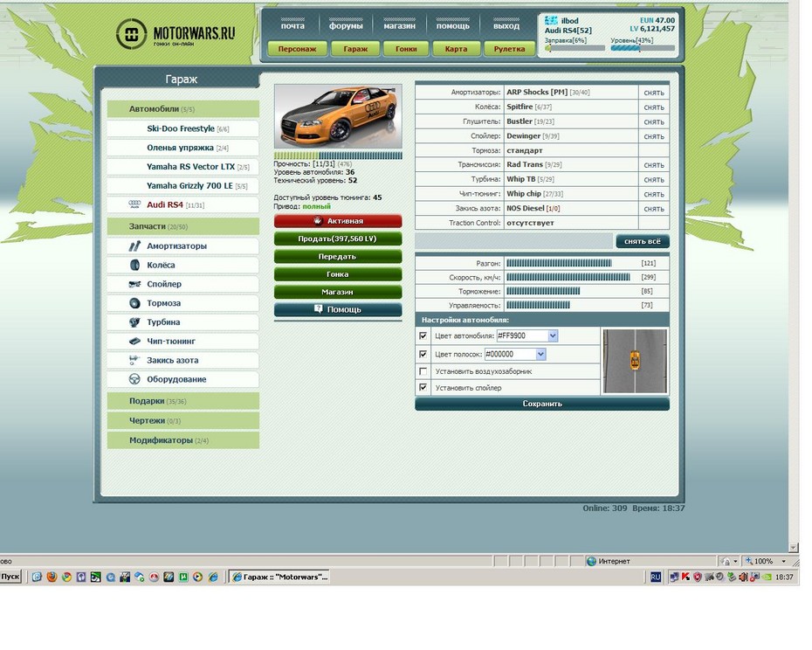Expand the Подарки section

point(182,401)
